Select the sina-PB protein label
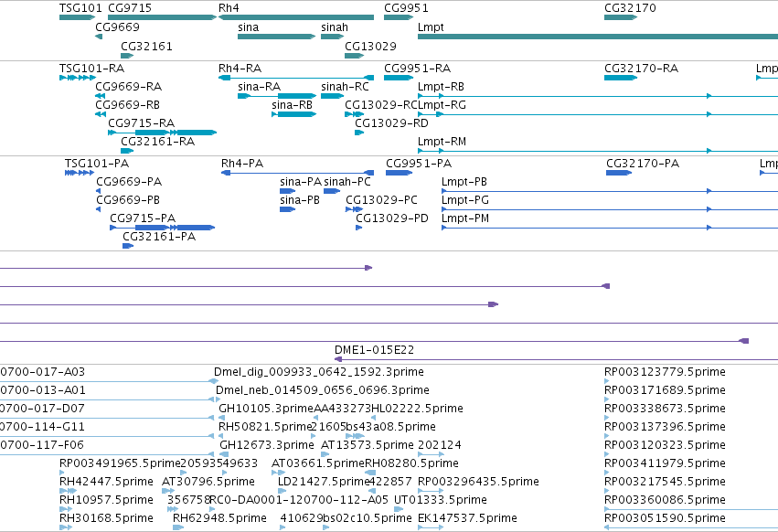Image resolution: width=778 pixels, height=532 pixels. coord(300,200)
